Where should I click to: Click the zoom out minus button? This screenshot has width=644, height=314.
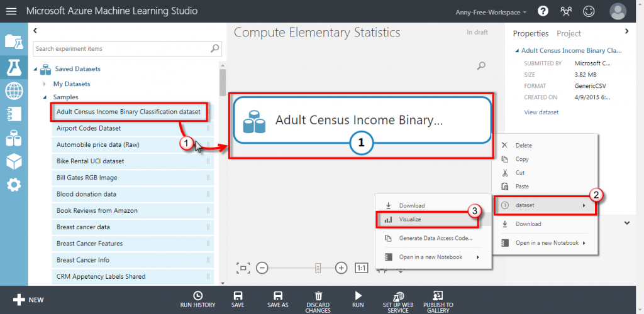click(262, 268)
